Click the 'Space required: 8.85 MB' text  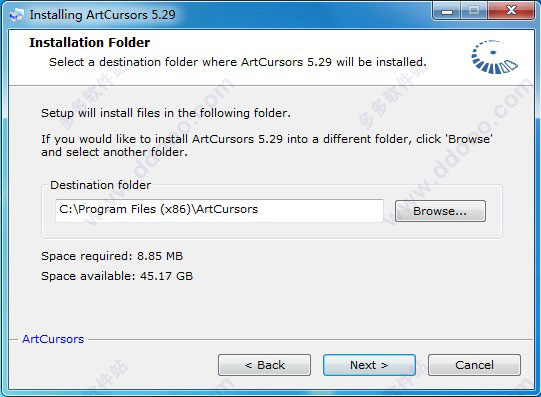pyautogui.click(x=112, y=256)
